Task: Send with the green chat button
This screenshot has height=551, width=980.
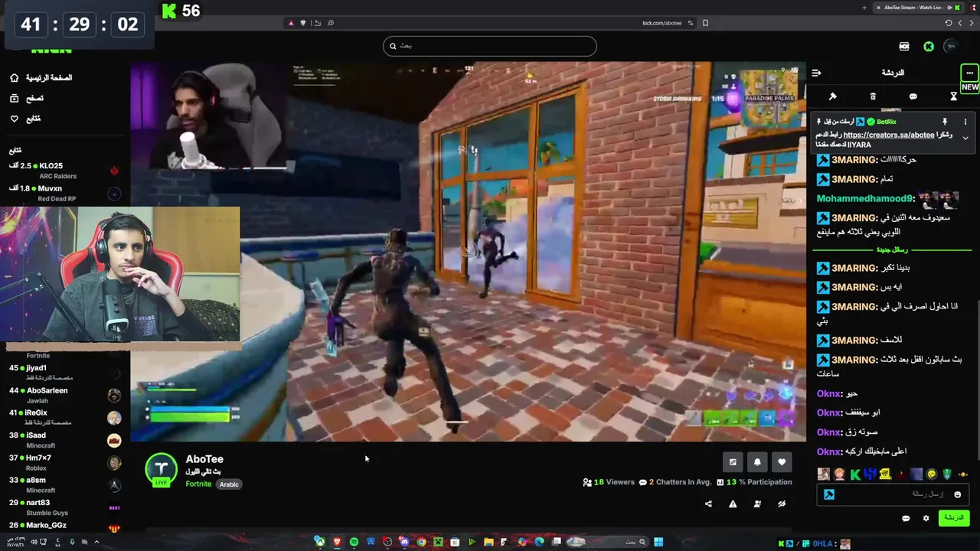Action: 953,518
